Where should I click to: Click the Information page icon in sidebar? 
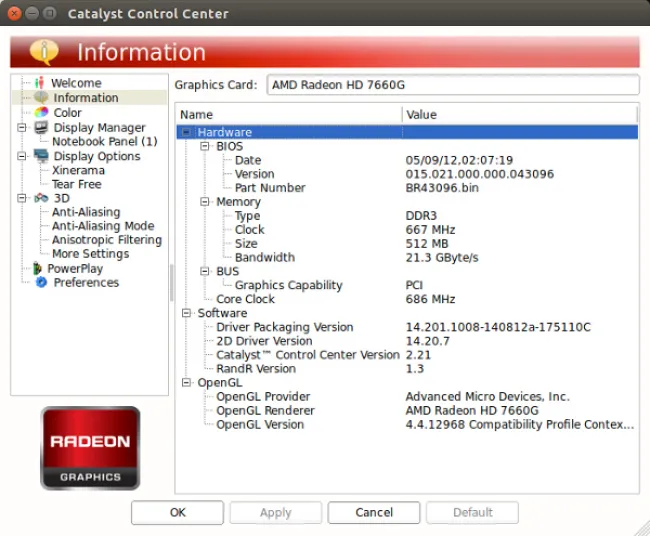(x=41, y=98)
